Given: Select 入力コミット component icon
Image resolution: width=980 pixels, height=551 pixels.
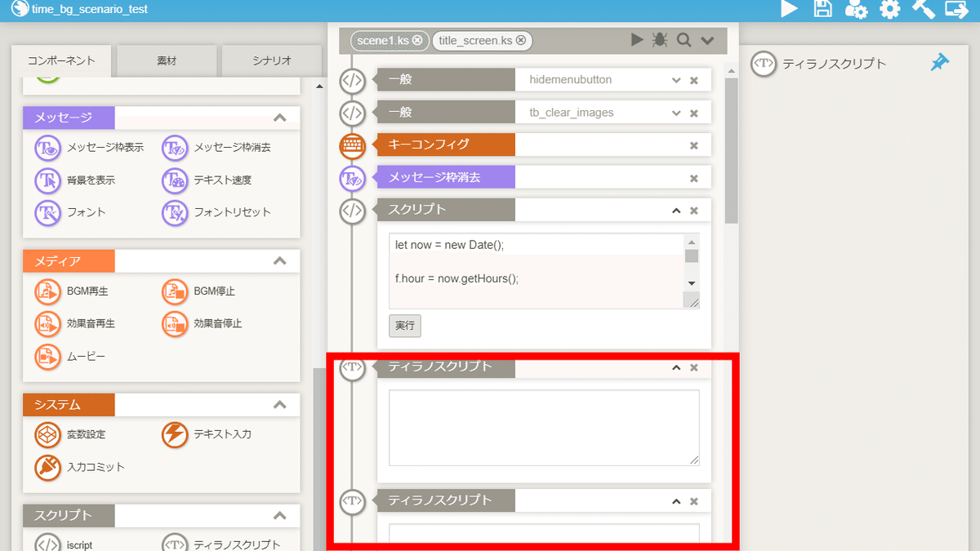Looking at the screenshot, I should pos(48,468).
